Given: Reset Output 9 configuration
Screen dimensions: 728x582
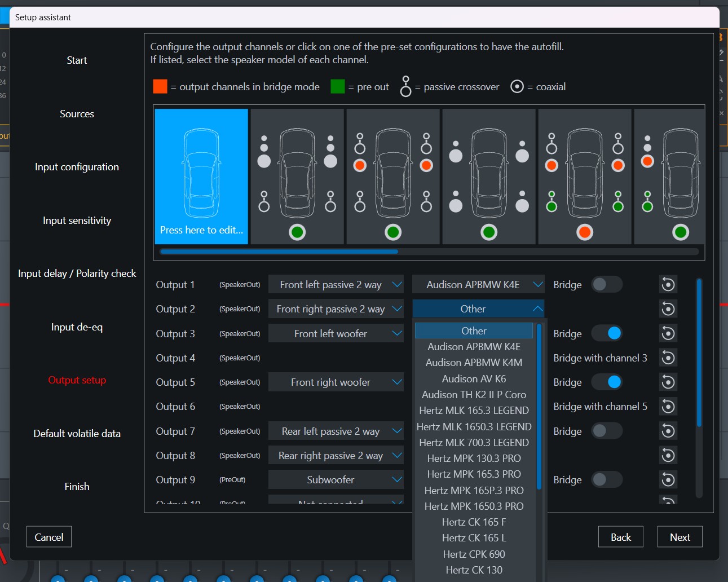Looking at the screenshot, I should (668, 479).
